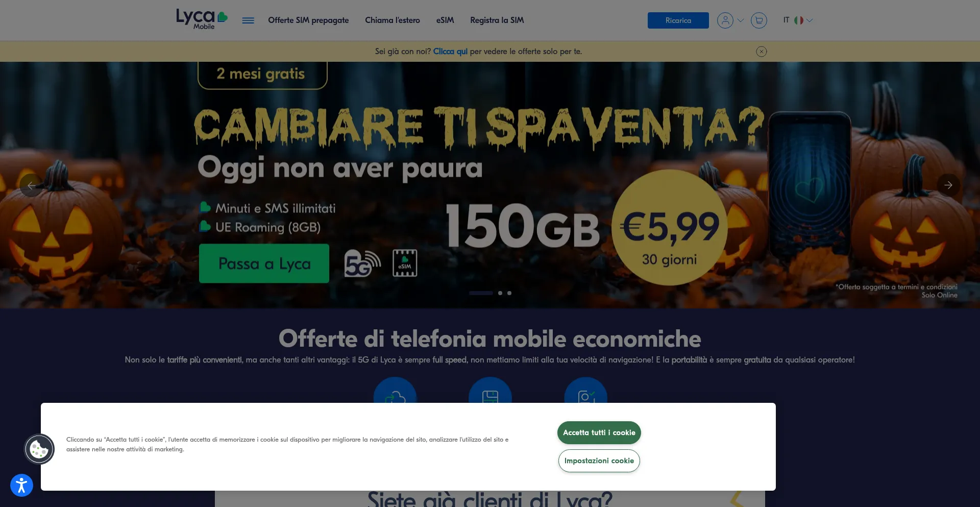Viewport: 980px width, 507px height.
Task: Click the Lyca Mobile logo
Action: click(x=202, y=19)
